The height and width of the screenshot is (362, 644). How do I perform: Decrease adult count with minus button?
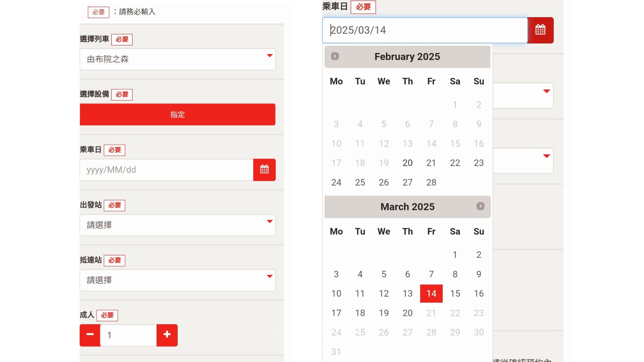[x=90, y=335]
